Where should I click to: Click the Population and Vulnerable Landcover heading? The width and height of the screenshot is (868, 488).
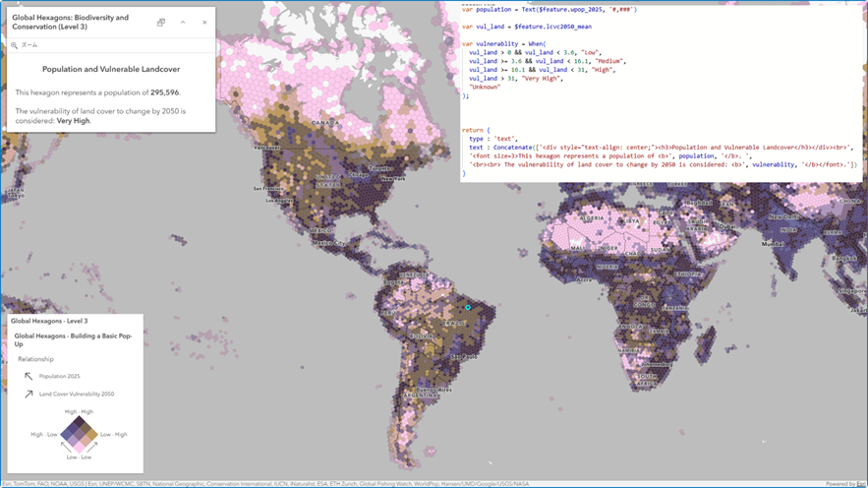pyautogui.click(x=111, y=69)
